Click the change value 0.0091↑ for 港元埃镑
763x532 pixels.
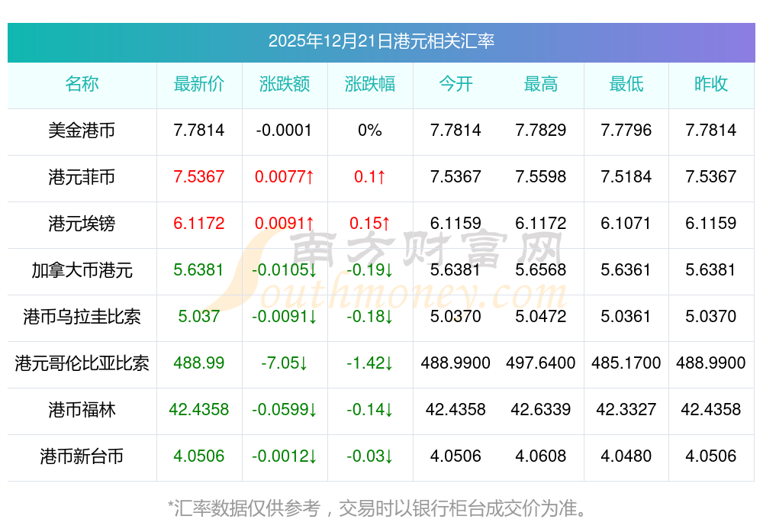tap(285, 224)
